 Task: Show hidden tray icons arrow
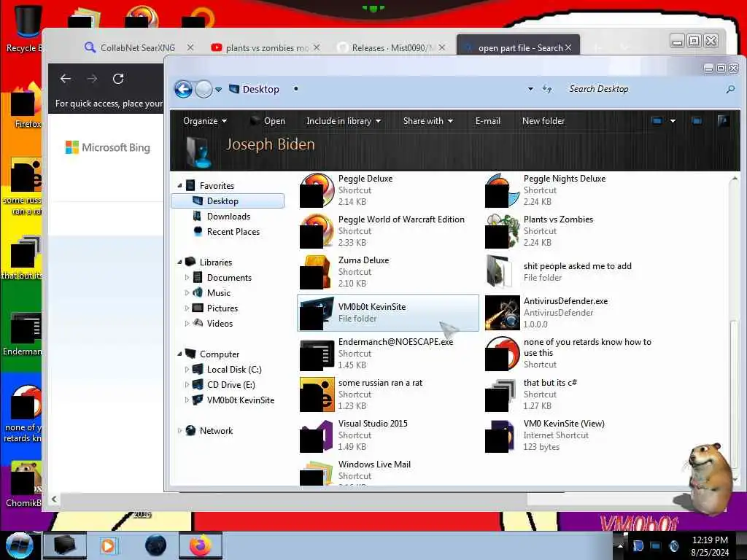click(x=620, y=545)
